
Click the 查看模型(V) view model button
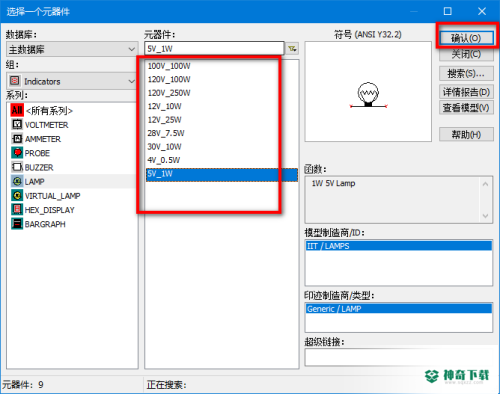pos(466,108)
